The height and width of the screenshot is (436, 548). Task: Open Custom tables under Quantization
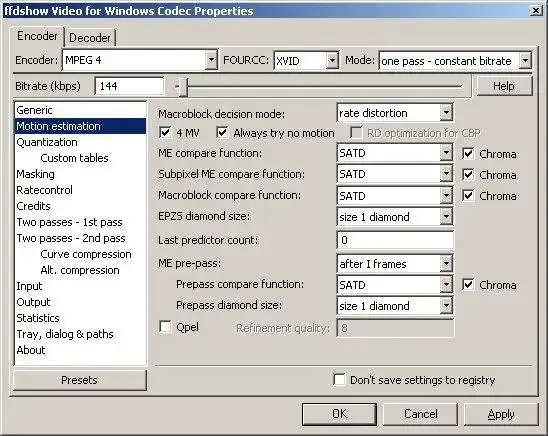80,158
